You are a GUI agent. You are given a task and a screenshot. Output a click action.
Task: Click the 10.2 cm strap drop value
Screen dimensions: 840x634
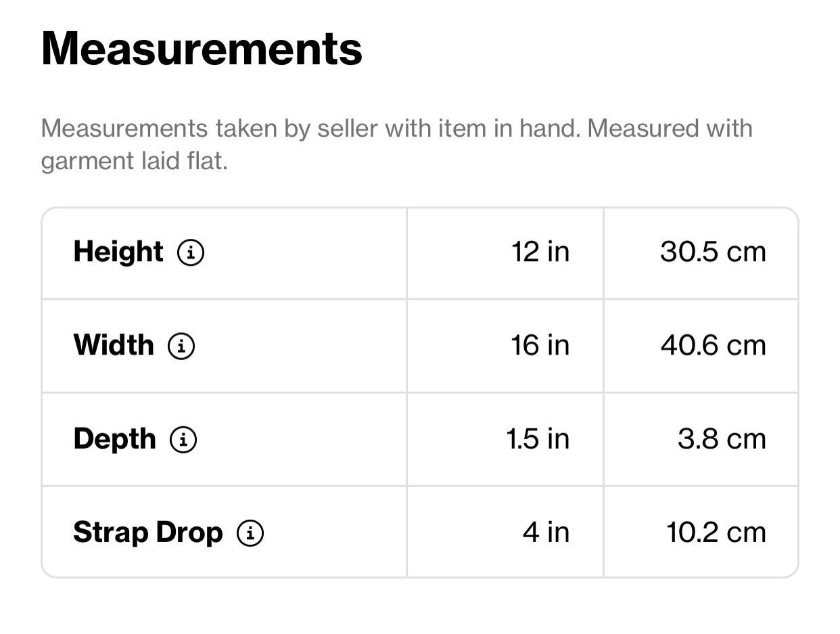click(x=716, y=533)
